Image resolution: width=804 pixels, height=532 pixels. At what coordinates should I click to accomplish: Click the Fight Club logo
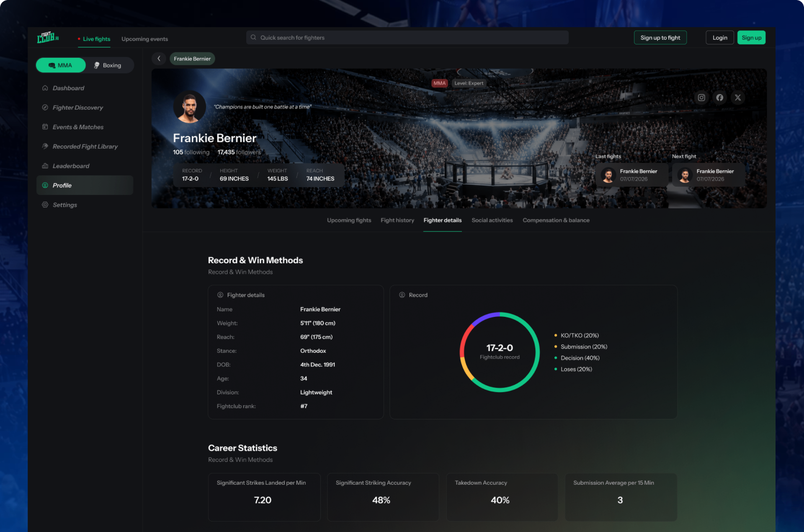48,37
